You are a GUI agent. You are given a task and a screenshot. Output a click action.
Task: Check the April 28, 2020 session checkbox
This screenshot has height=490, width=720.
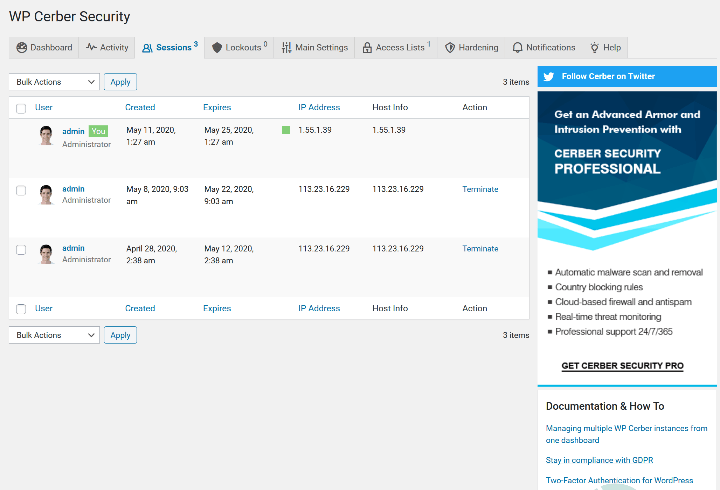[21, 249]
